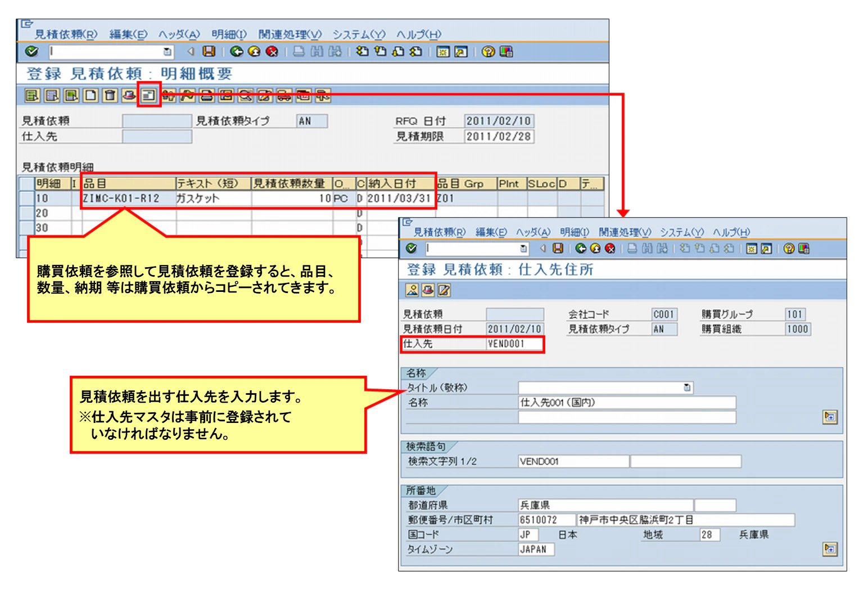Image resolution: width=868 pixels, height=590 pixels.
Task: Click pencil edit icon in vendor address application toolbar
Action: tap(444, 290)
